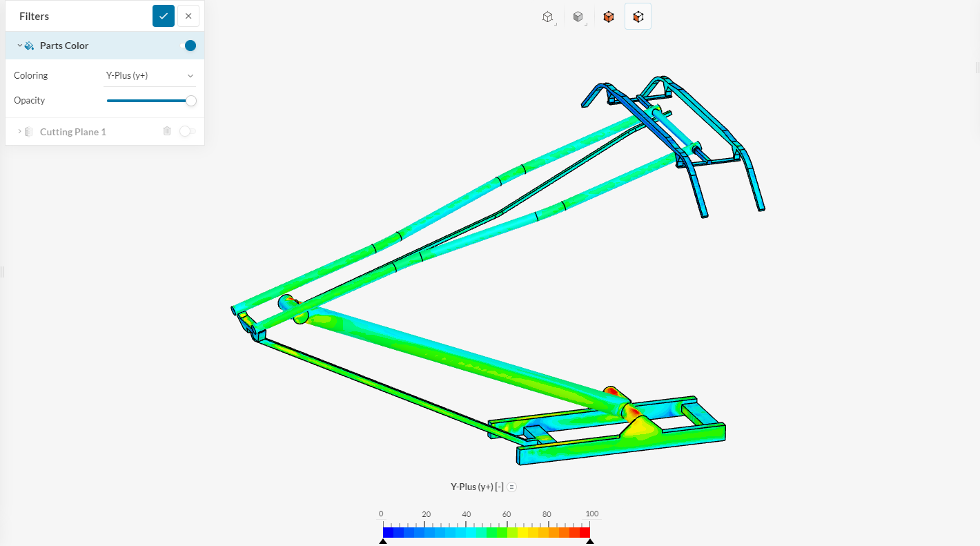Viewport: 980px width, 546px height.
Task: Collapse the Parts Color section chevron
Action: [x=19, y=45]
